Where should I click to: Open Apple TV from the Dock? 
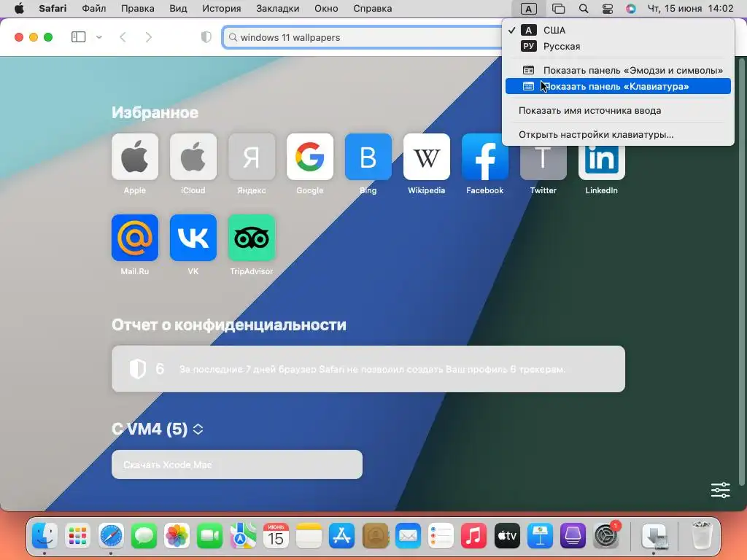pyautogui.click(x=507, y=536)
